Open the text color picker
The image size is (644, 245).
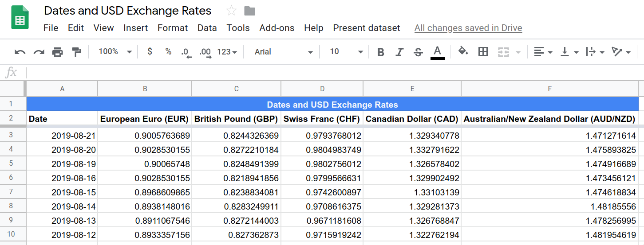[x=437, y=52]
